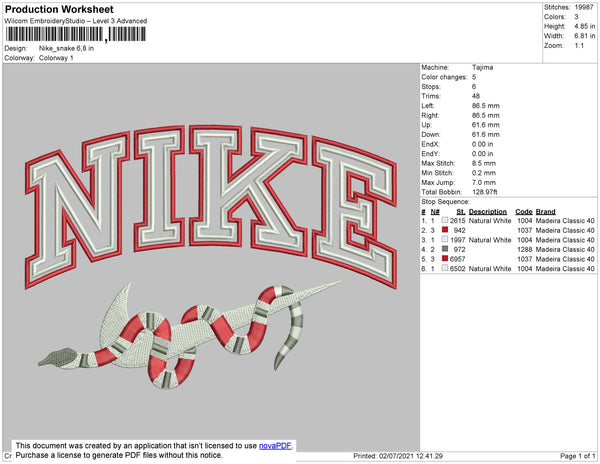Image resolution: width=600 pixels, height=464 pixels.
Task: Click the 'Description' column header
Action: pos(488,212)
